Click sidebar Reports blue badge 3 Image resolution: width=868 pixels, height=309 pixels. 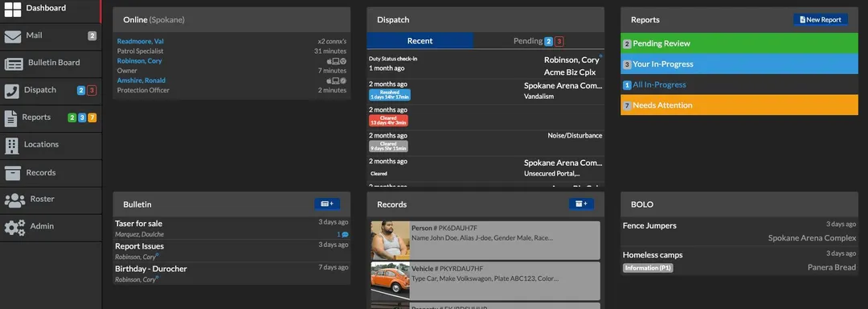pyautogui.click(x=82, y=117)
